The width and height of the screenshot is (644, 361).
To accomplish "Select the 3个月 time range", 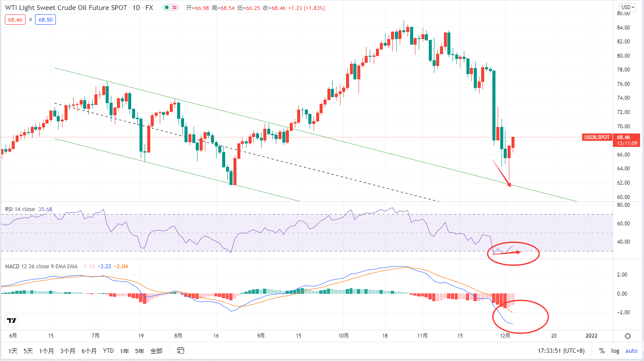I will (68, 351).
